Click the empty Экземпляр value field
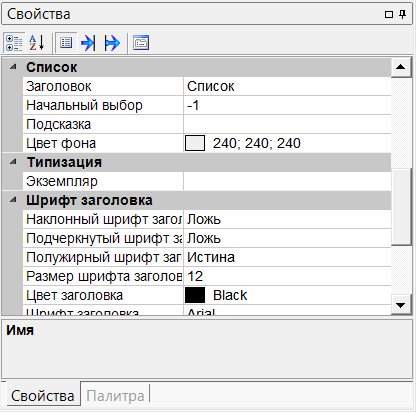 tap(287, 181)
